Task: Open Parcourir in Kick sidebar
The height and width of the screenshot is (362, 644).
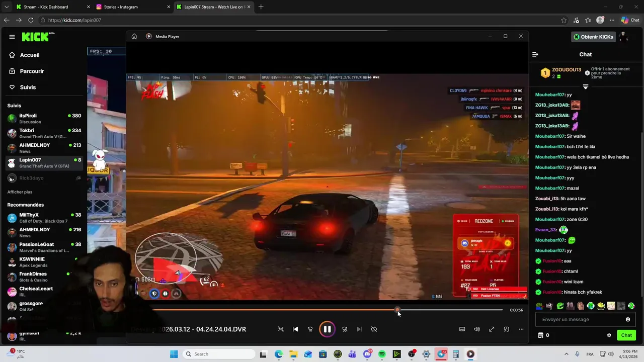Action: [x=32, y=71]
